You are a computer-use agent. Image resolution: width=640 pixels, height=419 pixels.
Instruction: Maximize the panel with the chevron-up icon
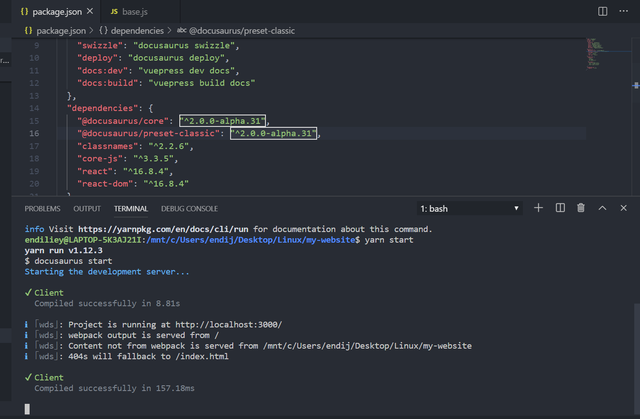click(602, 208)
